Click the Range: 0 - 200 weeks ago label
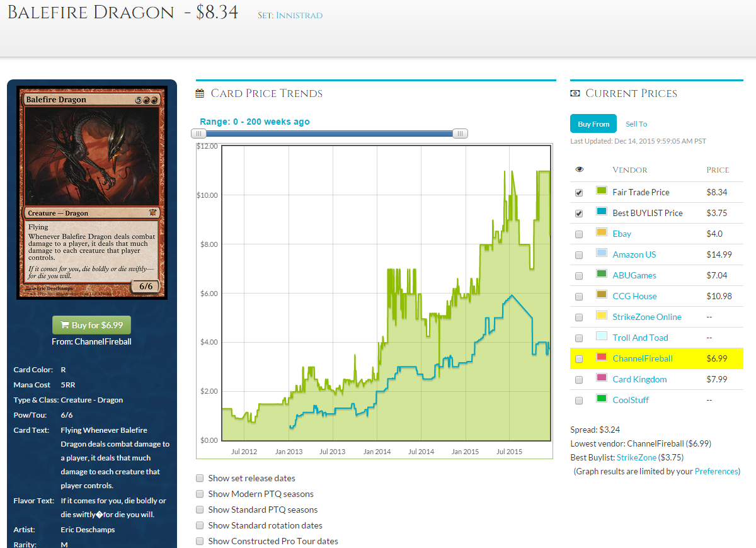The width and height of the screenshot is (756, 548). pos(255,122)
